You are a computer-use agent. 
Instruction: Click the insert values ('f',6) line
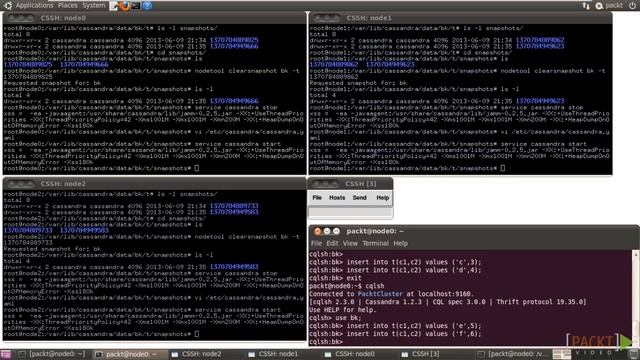[x=395, y=334]
